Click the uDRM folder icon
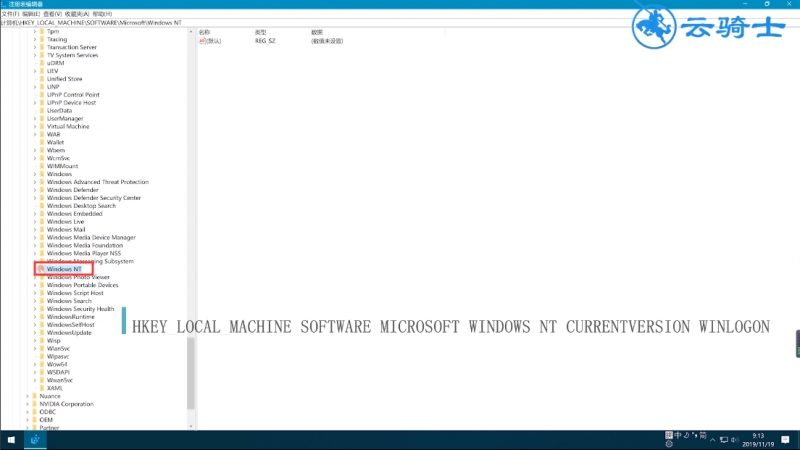Screen dimensions: 800x450 (42, 63)
